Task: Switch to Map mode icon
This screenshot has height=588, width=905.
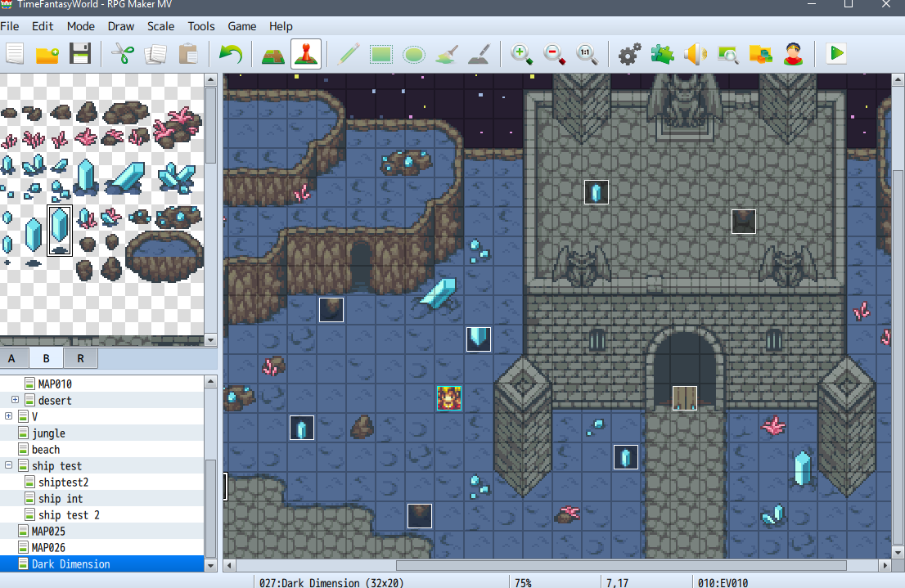Action: (273, 54)
